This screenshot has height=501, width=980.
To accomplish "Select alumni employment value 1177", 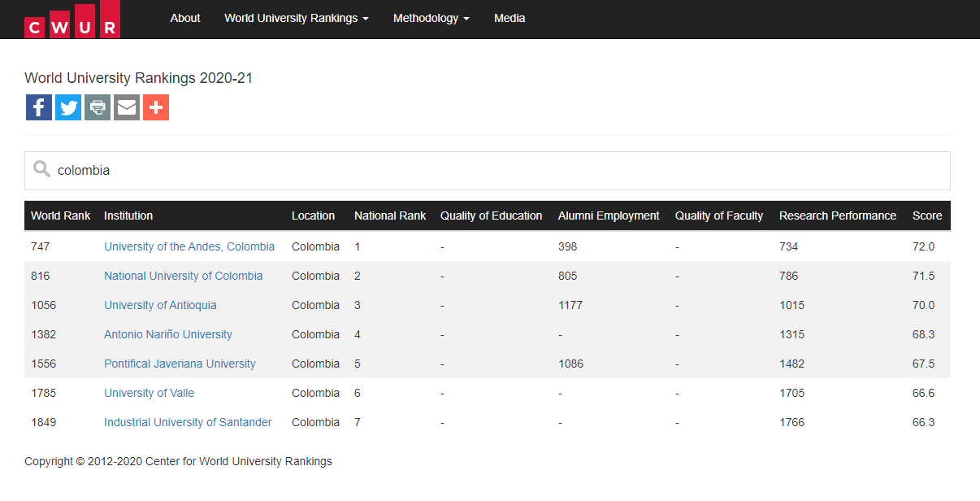I will (x=570, y=305).
